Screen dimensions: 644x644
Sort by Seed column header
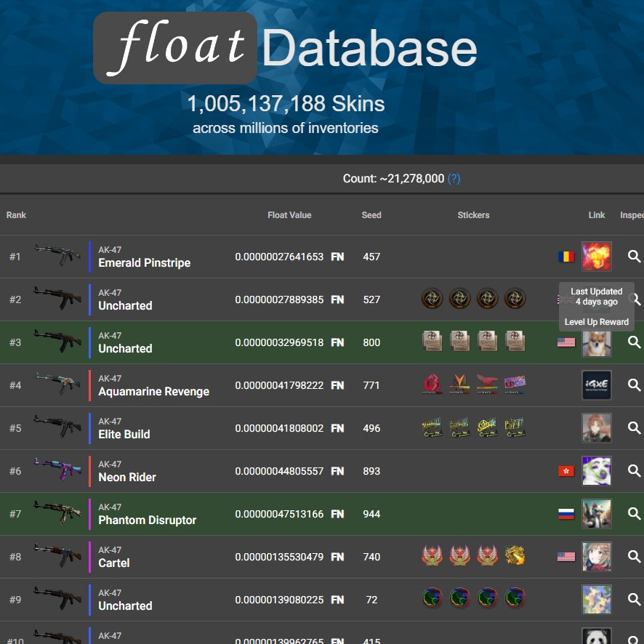[x=371, y=215]
